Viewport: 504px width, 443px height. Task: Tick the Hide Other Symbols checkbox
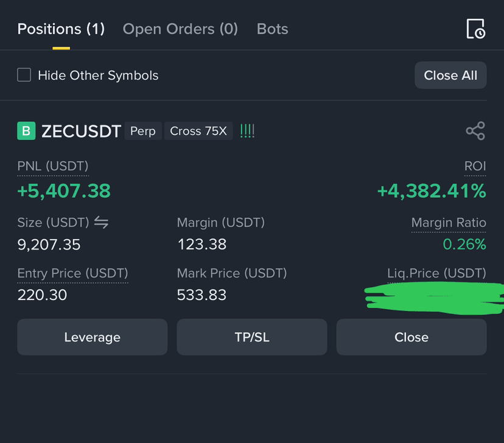(x=24, y=75)
